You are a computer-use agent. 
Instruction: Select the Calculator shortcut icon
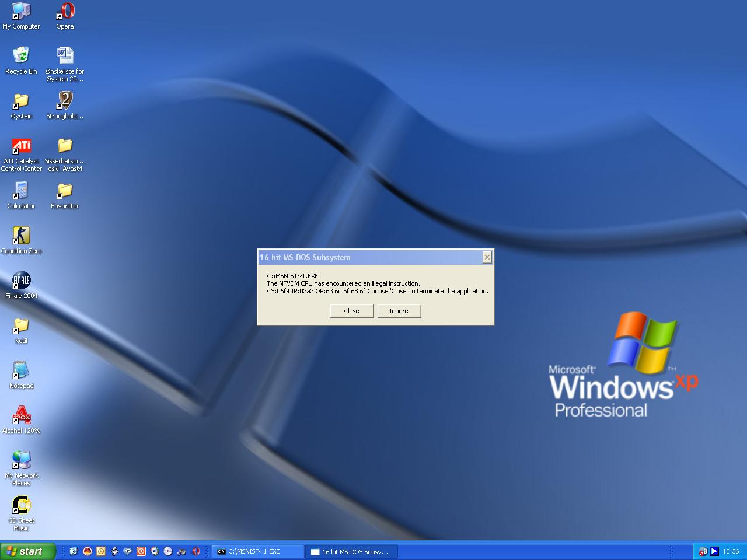pyautogui.click(x=21, y=195)
